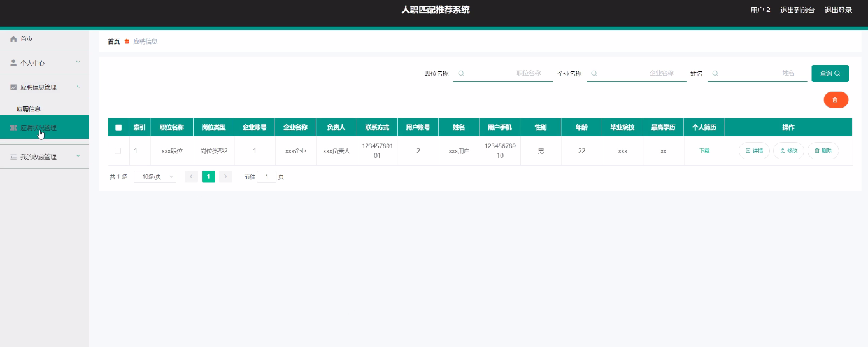Click the 详情 details button in row

click(x=754, y=151)
